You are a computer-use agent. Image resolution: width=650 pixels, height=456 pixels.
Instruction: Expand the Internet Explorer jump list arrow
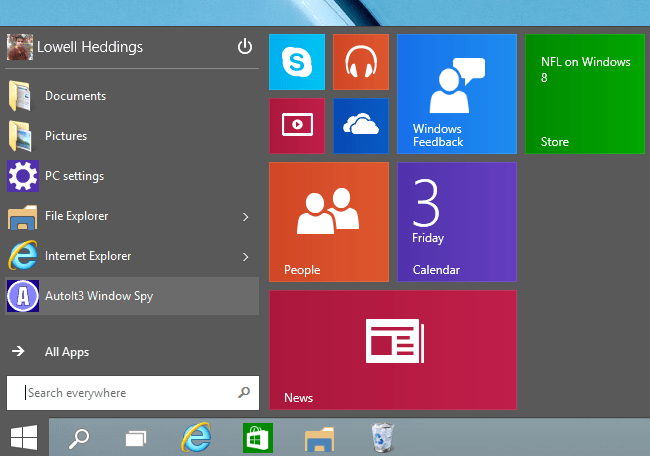(x=246, y=257)
